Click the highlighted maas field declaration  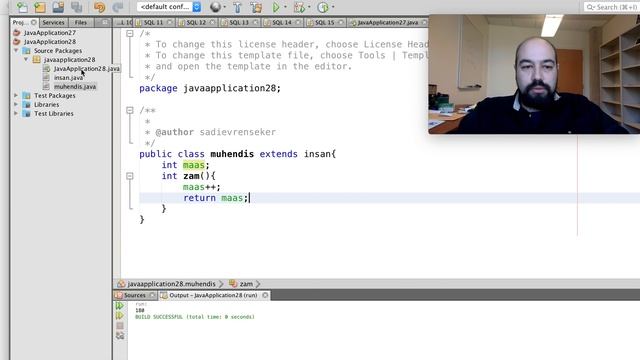pyautogui.click(x=193, y=165)
